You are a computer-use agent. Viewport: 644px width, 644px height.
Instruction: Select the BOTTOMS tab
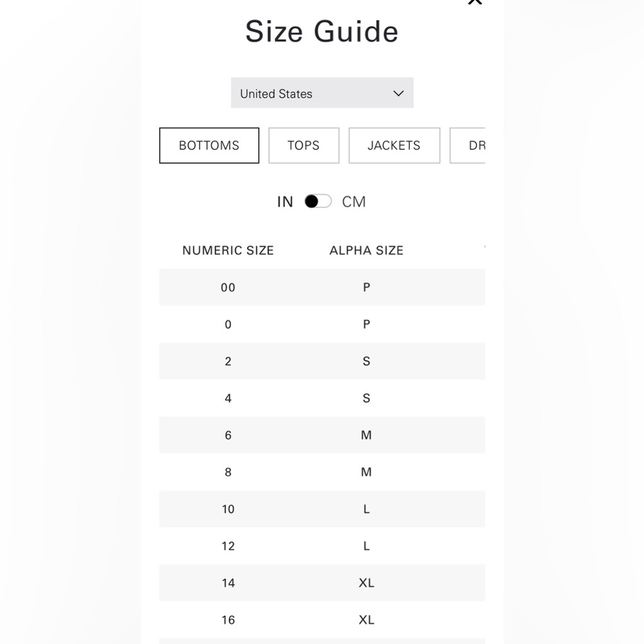pyautogui.click(x=209, y=146)
